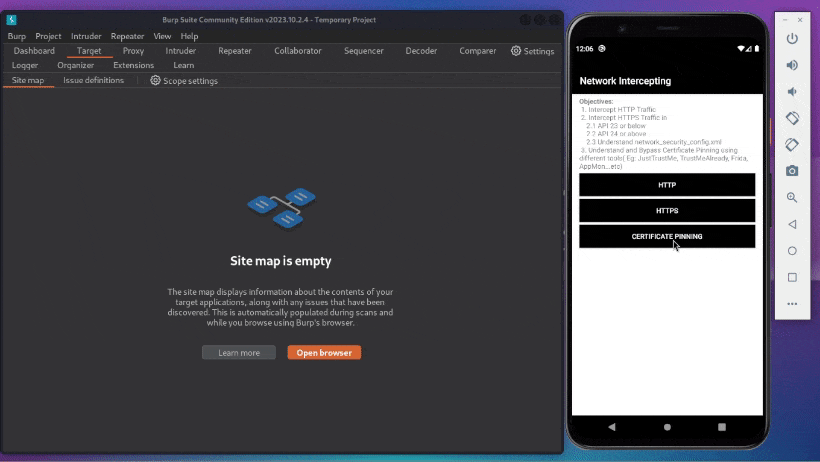
Task: Click 'Network Intercepting' app title
Action: [625, 81]
